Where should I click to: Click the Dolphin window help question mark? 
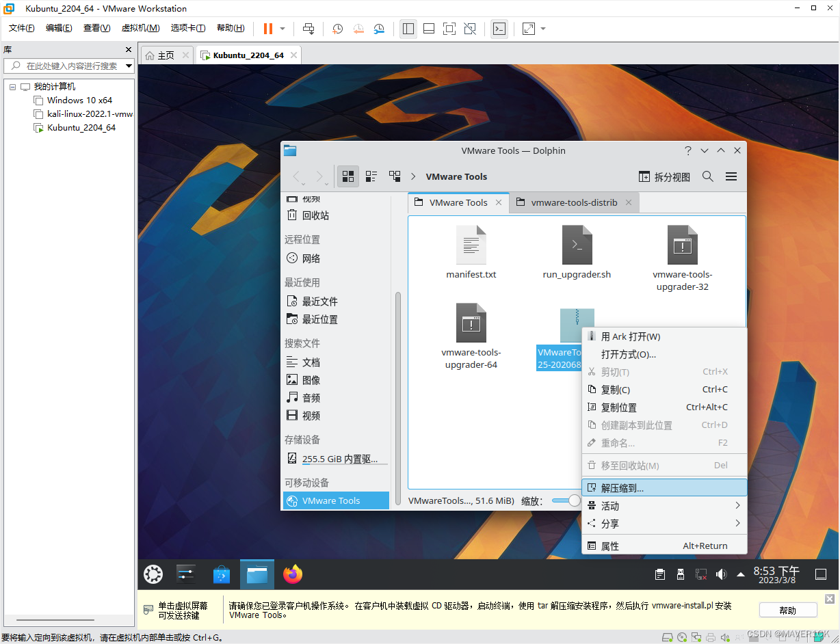[688, 150]
